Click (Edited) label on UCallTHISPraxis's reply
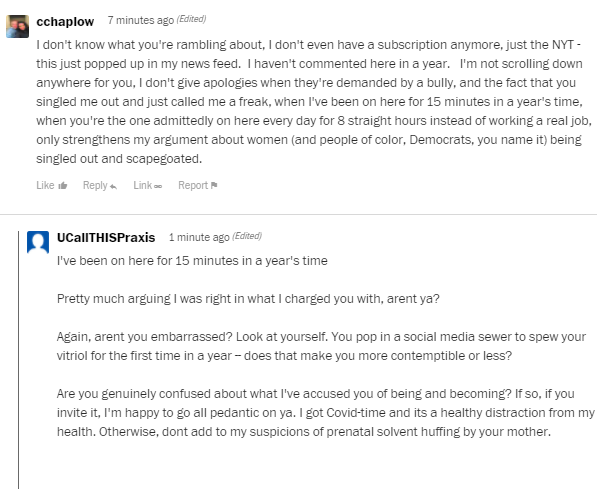The height and width of the screenshot is (489, 609). coord(246,237)
